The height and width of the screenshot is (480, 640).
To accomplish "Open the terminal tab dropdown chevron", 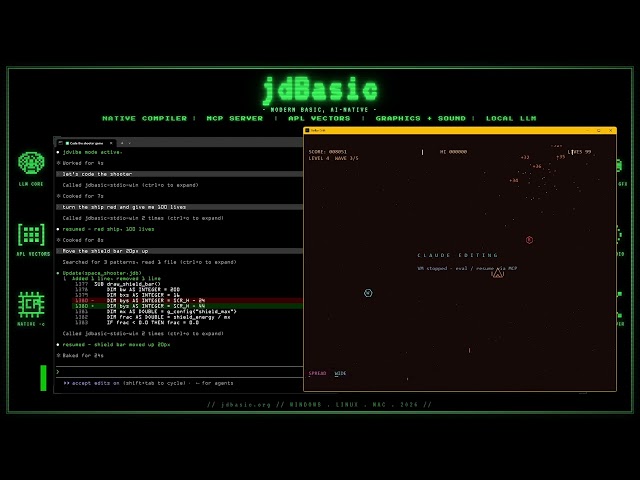I will tap(130, 143).
